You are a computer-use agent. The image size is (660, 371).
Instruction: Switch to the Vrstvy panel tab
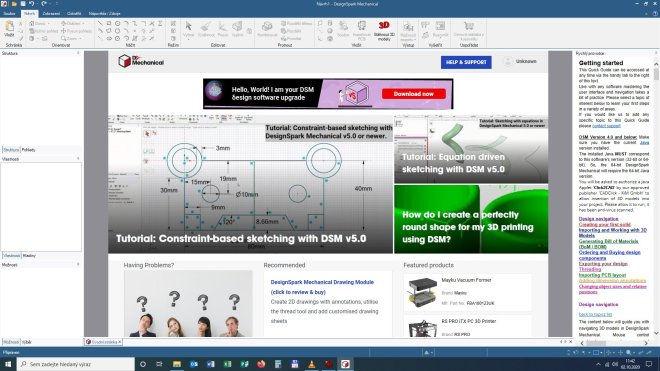coord(29,255)
